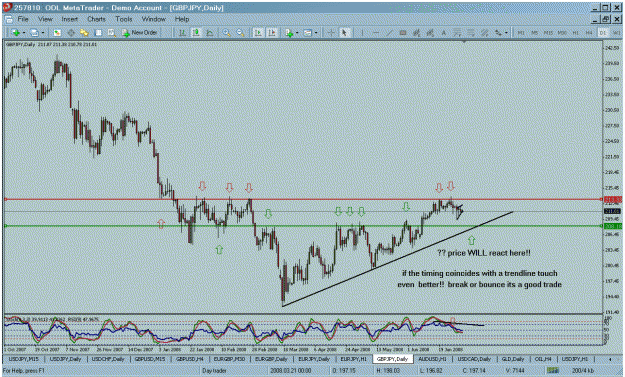
Task: Toggle chart auto scroll
Action: tap(258, 33)
